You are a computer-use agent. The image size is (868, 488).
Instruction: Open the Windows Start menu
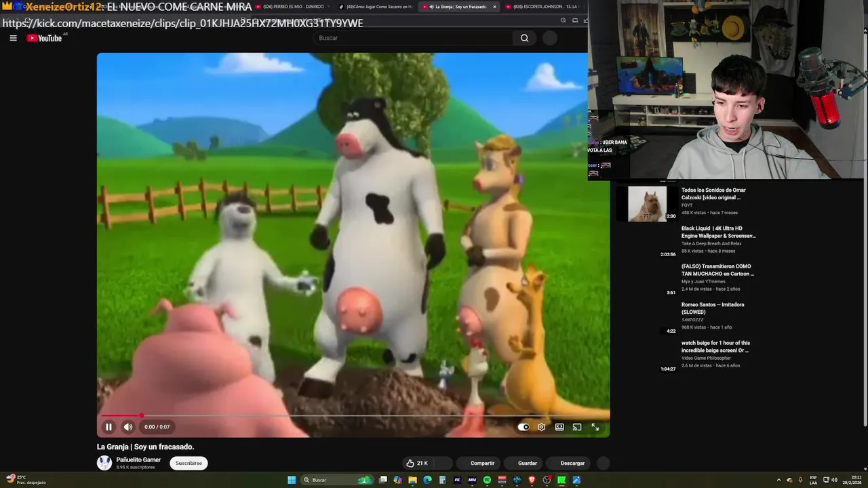click(x=292, y=480)
